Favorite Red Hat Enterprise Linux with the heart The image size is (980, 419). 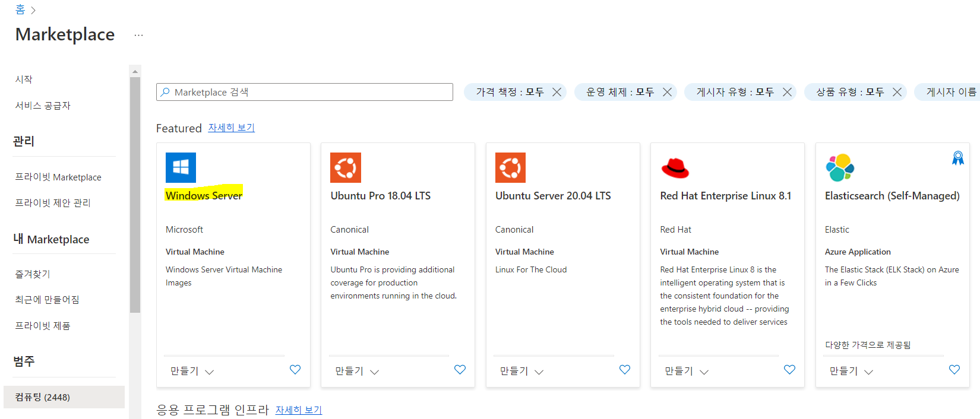789,369
